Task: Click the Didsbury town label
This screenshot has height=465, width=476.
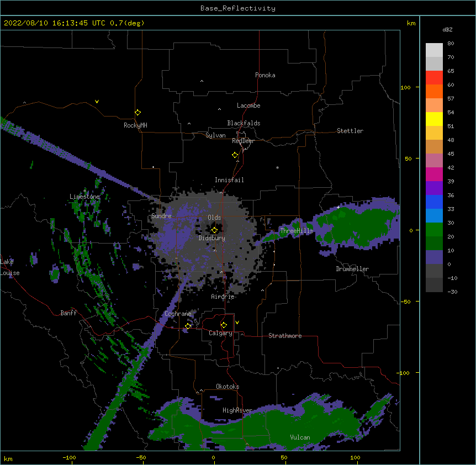Action: coord(212,238)
